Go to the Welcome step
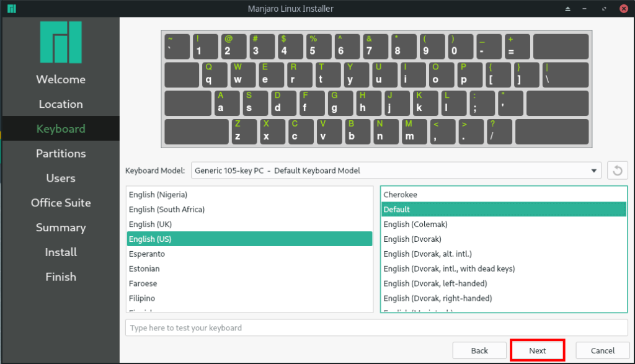 click(61, 79)
